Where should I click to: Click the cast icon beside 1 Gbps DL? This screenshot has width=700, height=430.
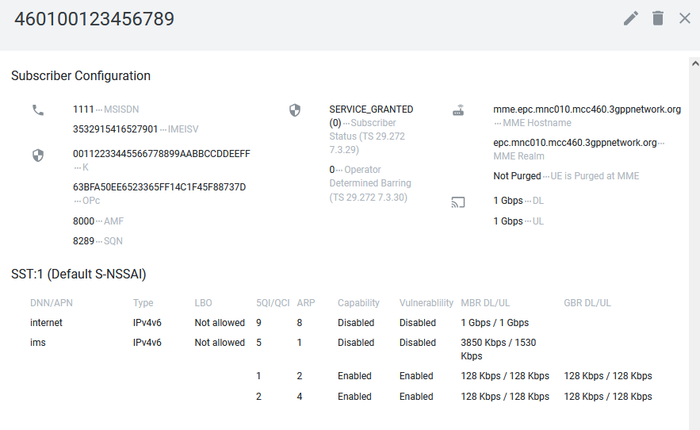point(459,202)
